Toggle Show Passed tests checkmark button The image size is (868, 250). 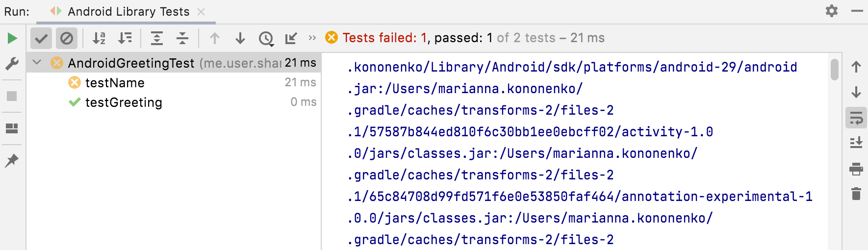pos(41,38)
